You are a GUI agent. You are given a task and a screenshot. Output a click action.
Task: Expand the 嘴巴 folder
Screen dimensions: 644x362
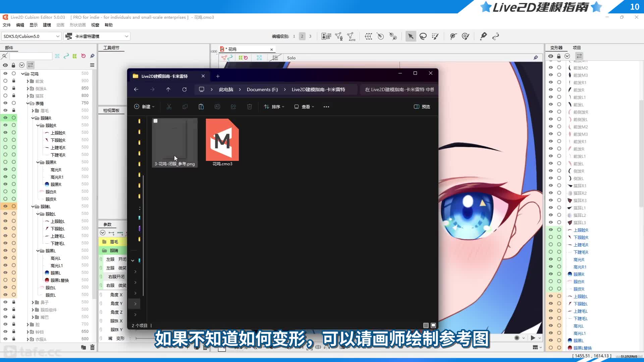[33, 317]
